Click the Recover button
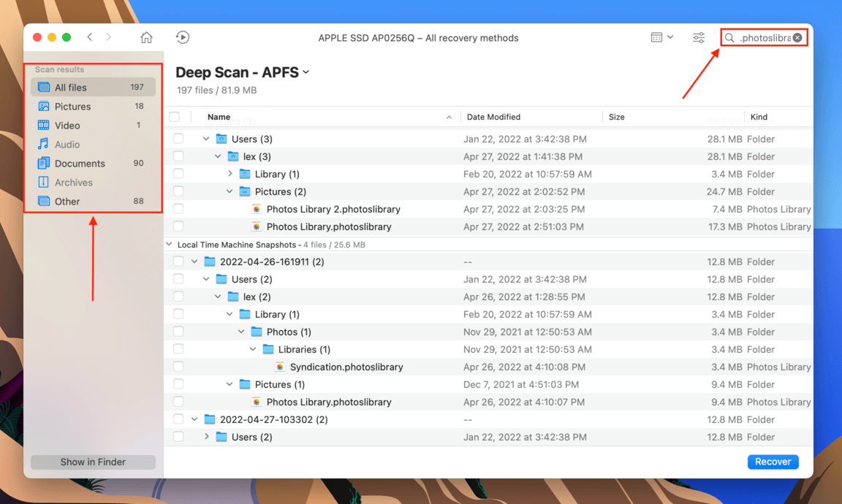842x504 pixels. [773, 462]
